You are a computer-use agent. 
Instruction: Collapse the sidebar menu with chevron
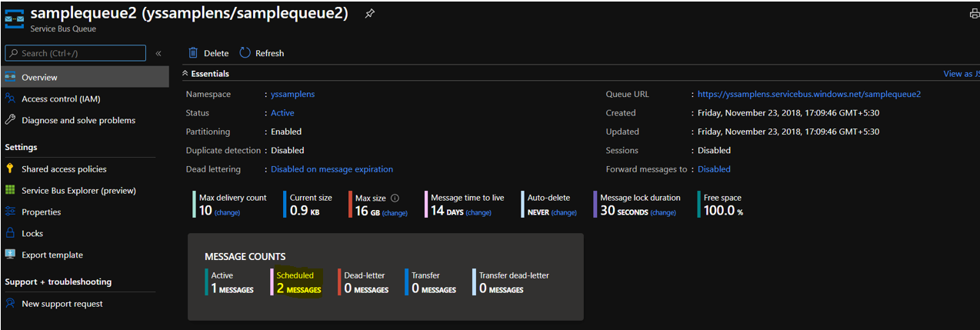[158, 53]
